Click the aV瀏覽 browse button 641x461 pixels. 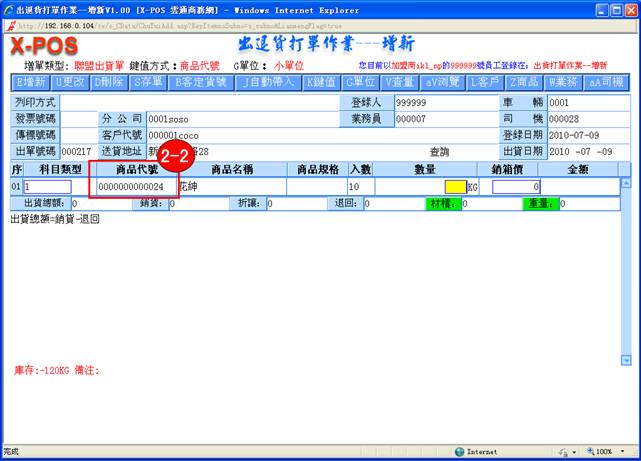pos(444,82)
